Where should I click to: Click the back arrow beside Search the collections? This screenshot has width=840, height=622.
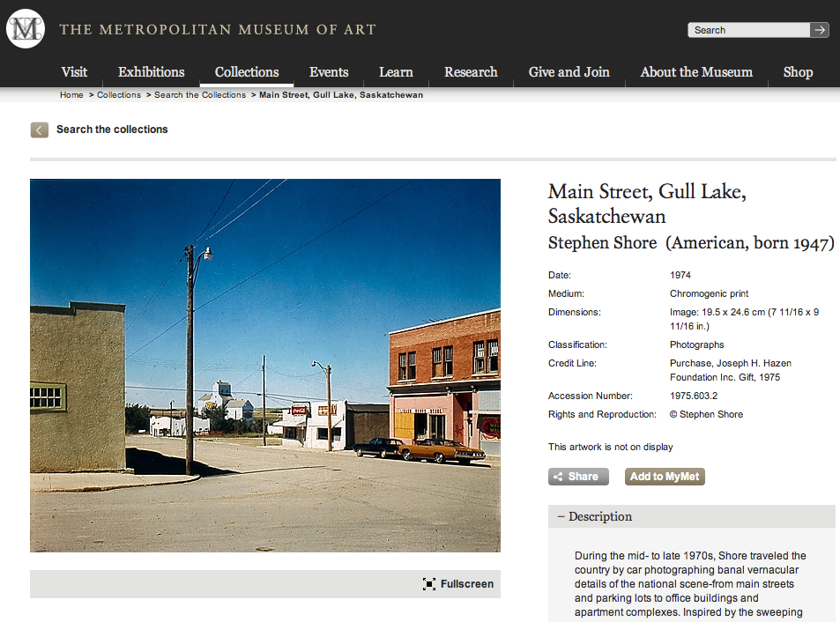[40, 130]
